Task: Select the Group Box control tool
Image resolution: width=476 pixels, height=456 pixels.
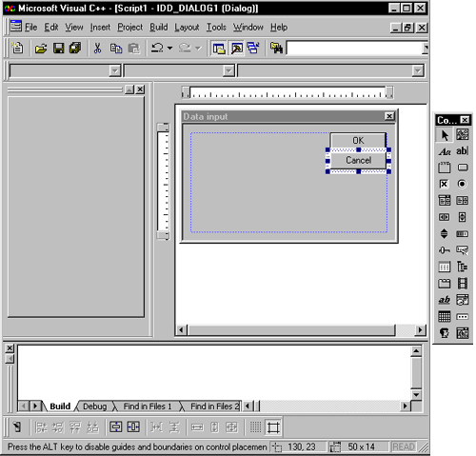Action: click(444, 168)
